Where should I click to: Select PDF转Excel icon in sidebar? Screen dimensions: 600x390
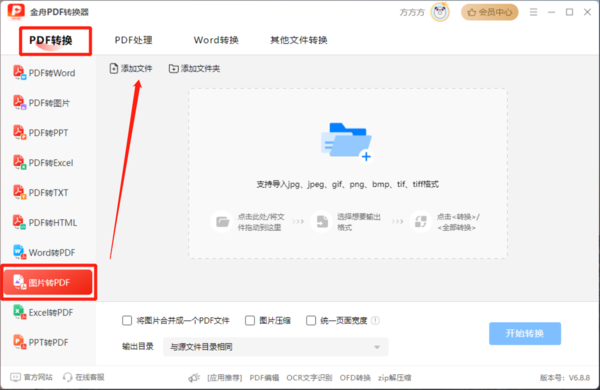19,162
